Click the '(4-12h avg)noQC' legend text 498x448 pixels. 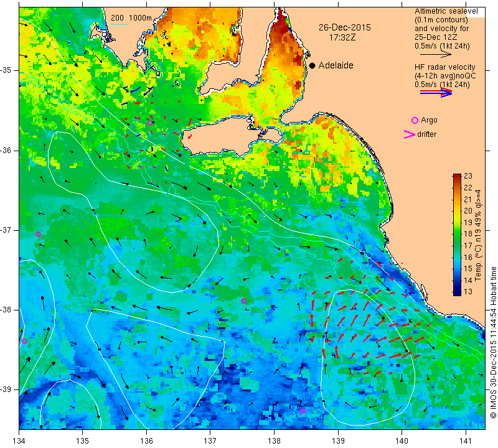[x=445, y=76]
